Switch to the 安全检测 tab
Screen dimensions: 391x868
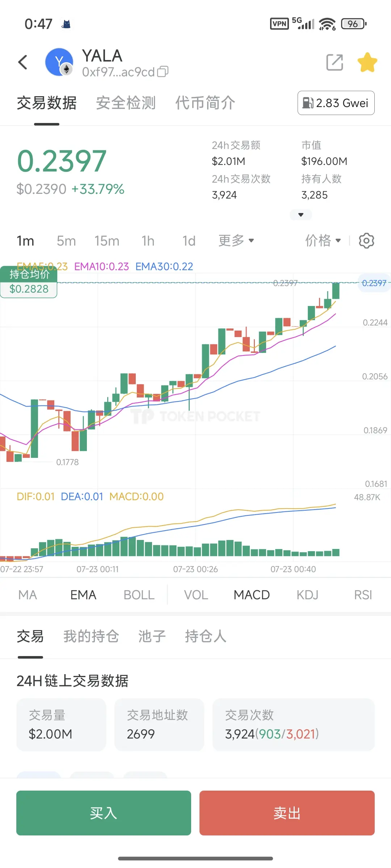126,103
